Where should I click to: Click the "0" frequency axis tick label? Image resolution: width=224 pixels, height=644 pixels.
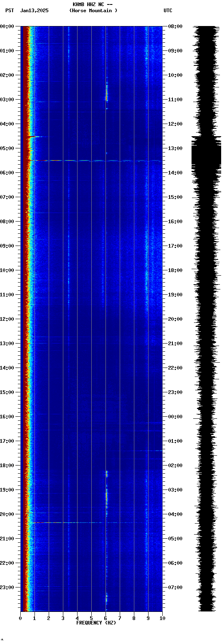click(20, 618)
